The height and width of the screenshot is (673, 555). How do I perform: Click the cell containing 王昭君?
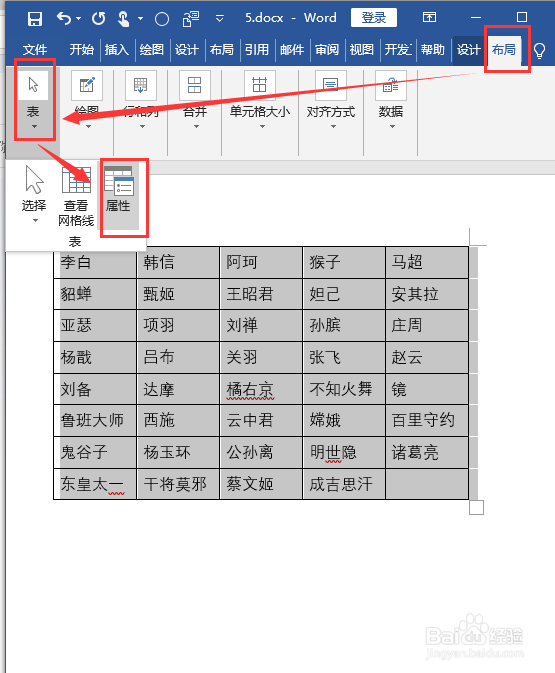point(261,294)
